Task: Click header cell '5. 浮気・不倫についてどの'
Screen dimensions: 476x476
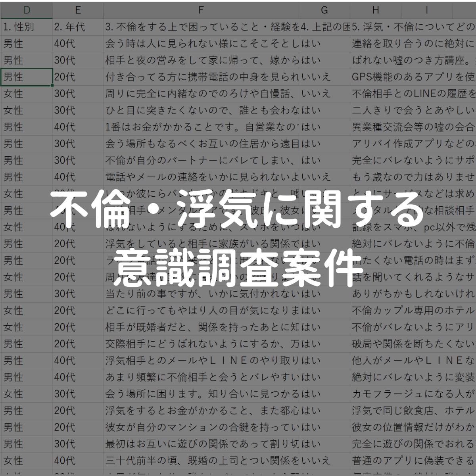Action: click(x=413, y=27)
